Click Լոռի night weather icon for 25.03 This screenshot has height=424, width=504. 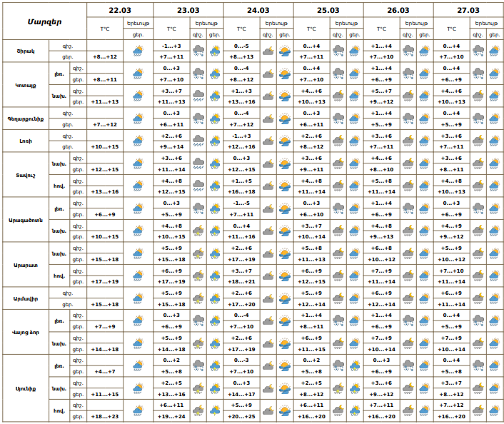[337, 141]
